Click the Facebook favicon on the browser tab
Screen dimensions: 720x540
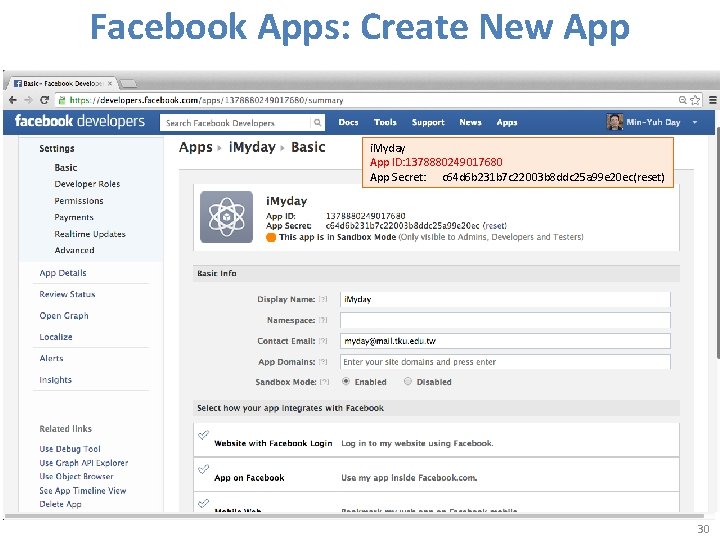click(x=18, y=84)
